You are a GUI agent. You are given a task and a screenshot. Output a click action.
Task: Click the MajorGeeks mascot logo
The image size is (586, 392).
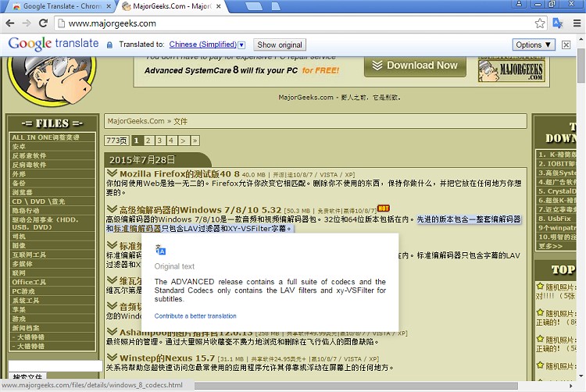tap(52, 80)
